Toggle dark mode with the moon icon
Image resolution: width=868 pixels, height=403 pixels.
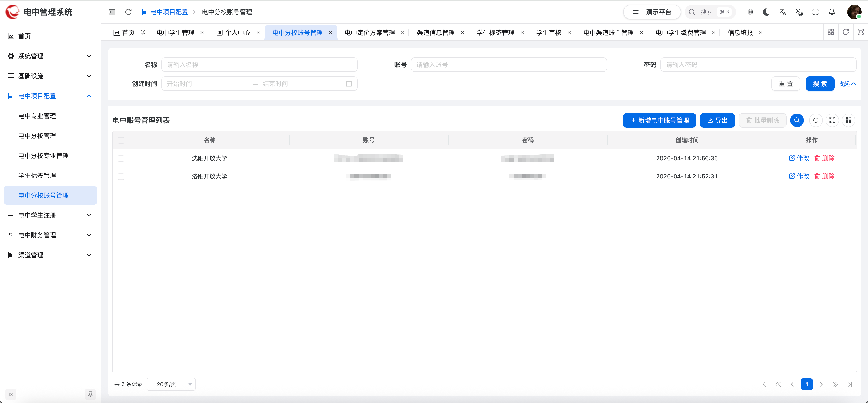point(766,12)
